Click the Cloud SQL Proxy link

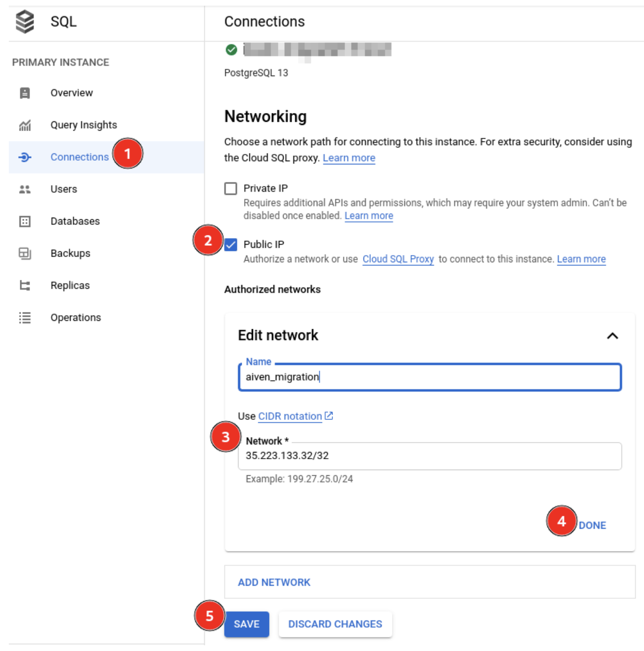coord(399,259)
